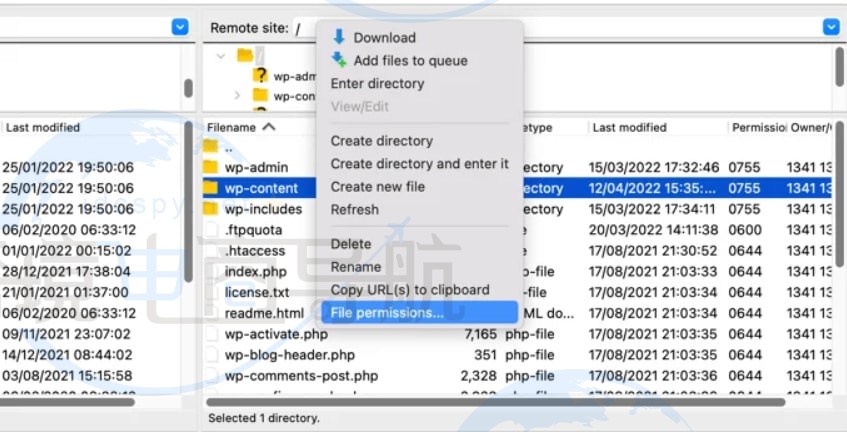
Task: Click the wp-admin folder icon
Action: click(x=210, y=167)
